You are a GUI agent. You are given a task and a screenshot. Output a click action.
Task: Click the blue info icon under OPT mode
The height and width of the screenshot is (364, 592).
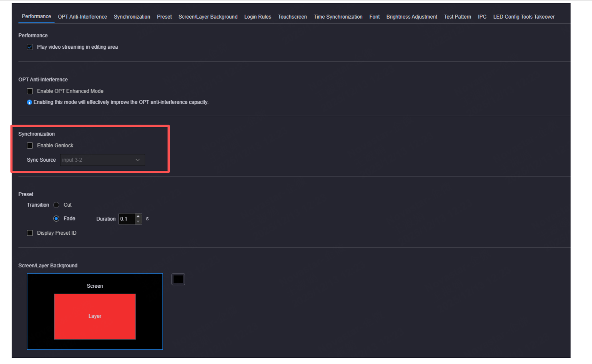(x=29, y=102)
